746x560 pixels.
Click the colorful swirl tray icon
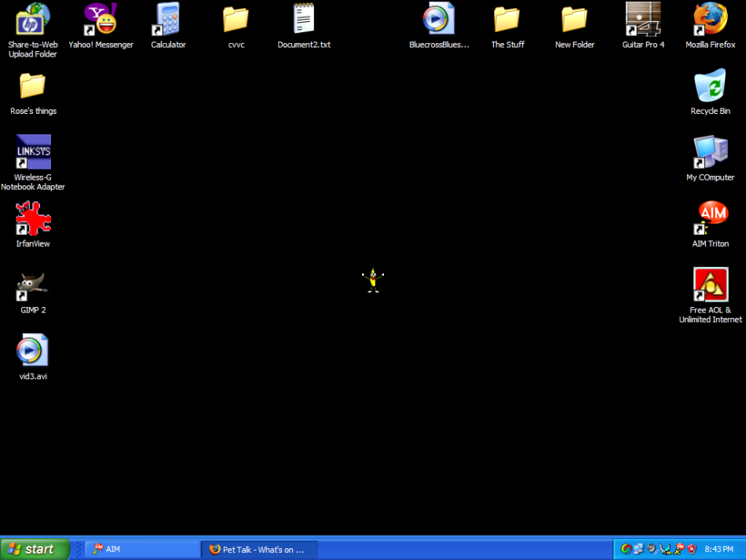coord(626,549)
